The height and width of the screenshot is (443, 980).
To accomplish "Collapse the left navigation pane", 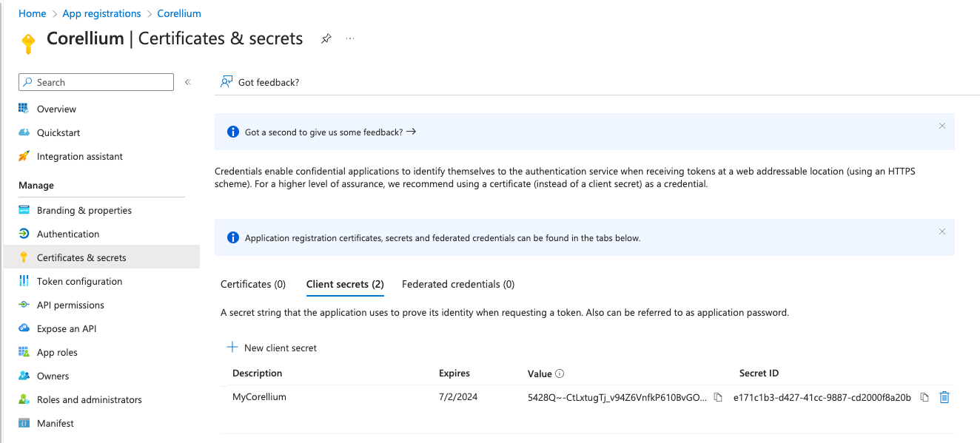I will tap(187, 81).
